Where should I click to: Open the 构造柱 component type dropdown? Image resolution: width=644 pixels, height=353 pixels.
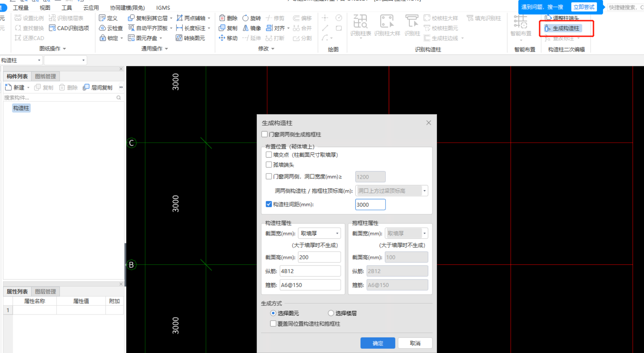21,60
